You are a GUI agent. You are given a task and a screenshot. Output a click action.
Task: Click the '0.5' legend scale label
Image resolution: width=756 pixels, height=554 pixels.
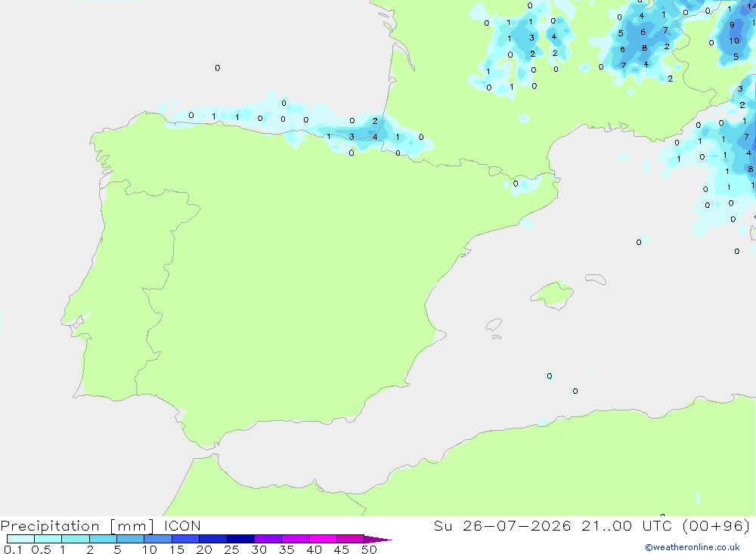41,549
